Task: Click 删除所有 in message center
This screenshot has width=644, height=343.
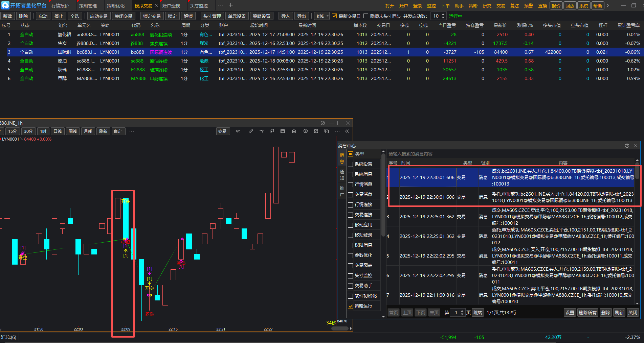Action: click(587, 313)
